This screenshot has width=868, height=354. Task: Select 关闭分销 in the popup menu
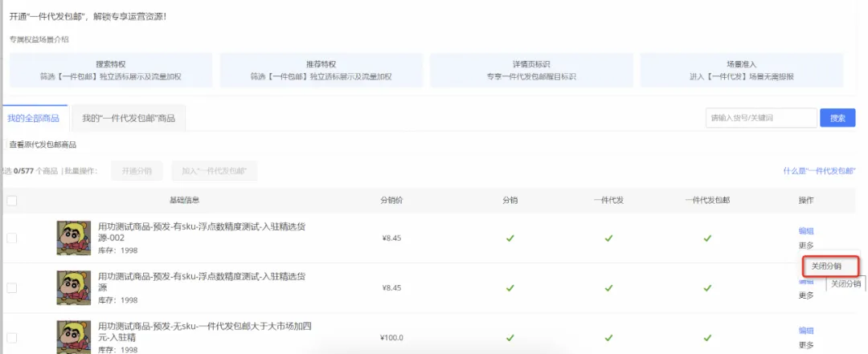pyautogui.click(x=831, y=266)
